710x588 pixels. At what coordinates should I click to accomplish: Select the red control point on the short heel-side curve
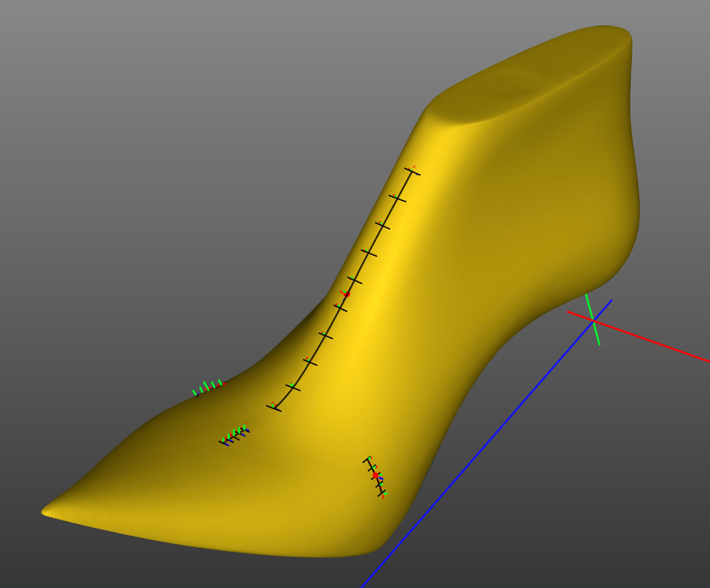click(x=375, y=475)
